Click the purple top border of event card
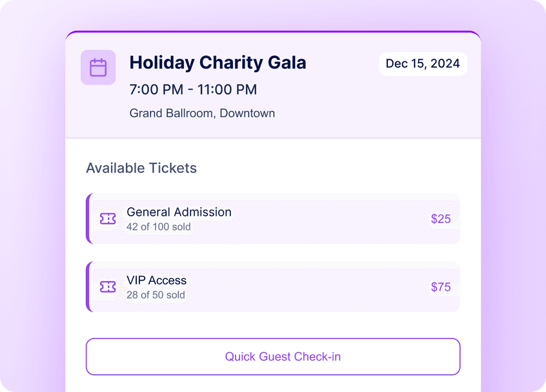Viewport: 546px width, 392px height. 273,32
